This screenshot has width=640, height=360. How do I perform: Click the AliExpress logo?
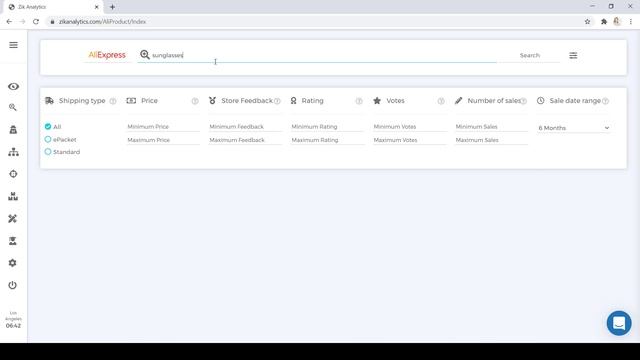107,55
